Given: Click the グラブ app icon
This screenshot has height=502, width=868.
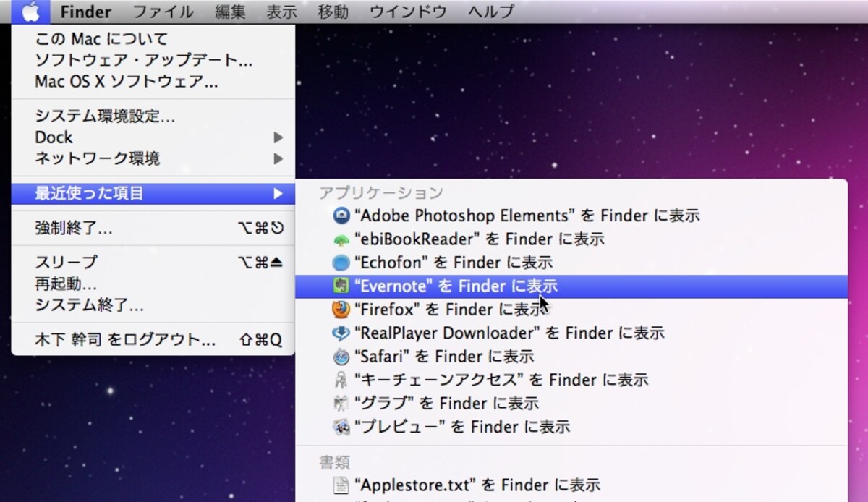Looking at the screenshot, I should point(341,403).
